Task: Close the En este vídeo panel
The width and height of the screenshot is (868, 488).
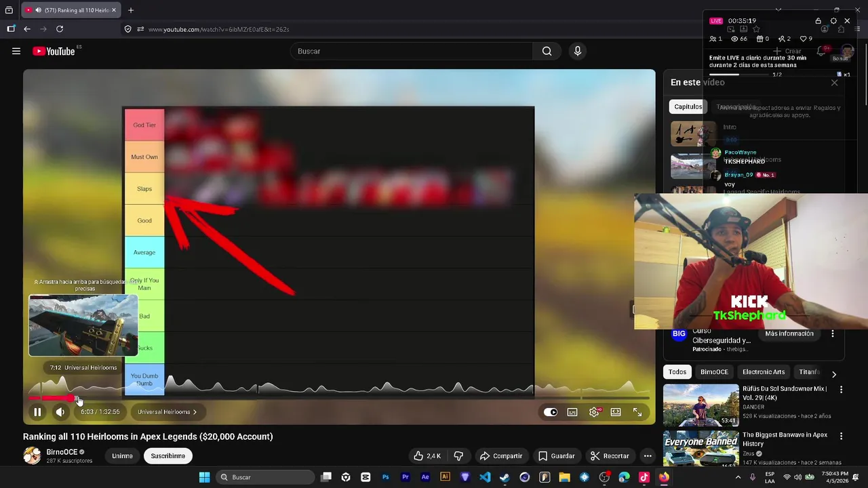Action: pyautogui.click(x=835, y=83)
